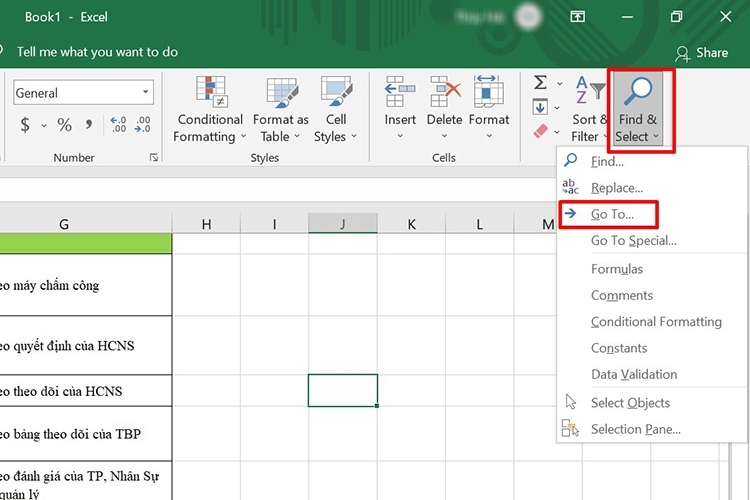Select column J header

coord(343,224)
